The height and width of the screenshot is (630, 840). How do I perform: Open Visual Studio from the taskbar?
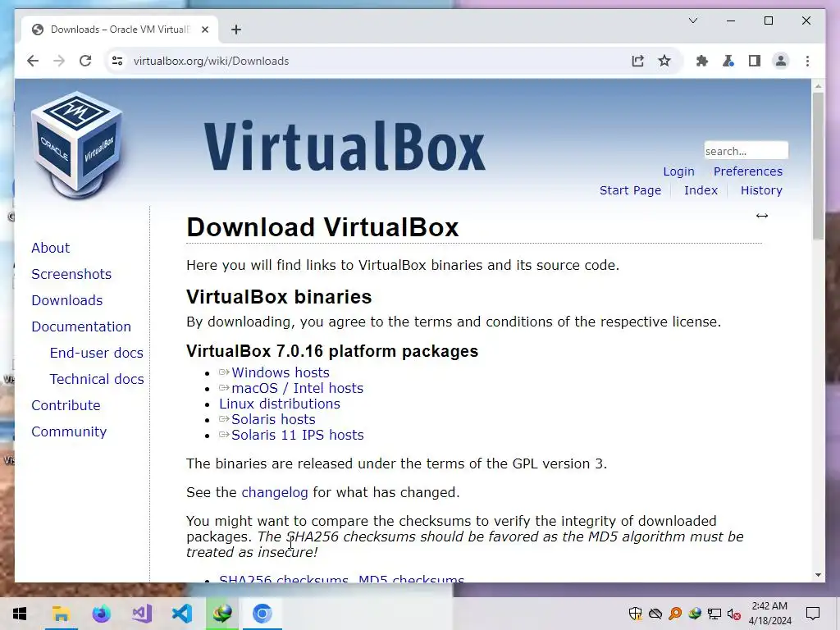141,614
